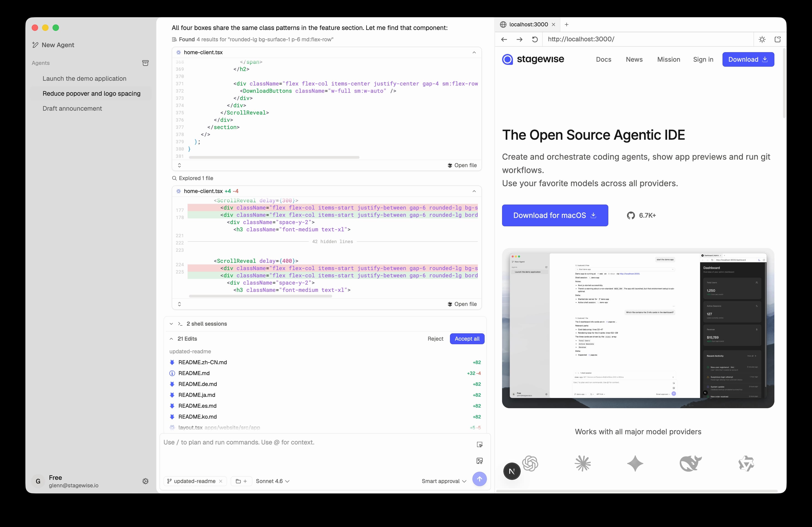Click the element selector icon in chat input
Screen dimensions: 812x527
[479, 445]
